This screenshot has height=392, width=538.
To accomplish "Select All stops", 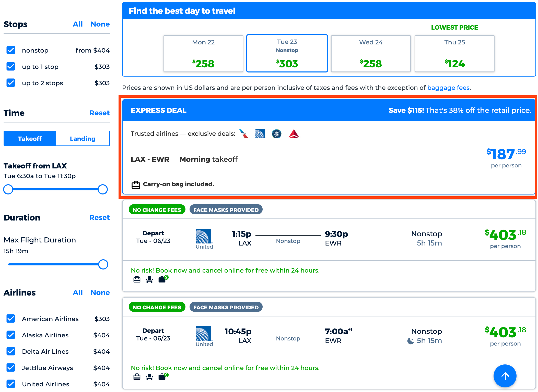I will pos(78,24).
